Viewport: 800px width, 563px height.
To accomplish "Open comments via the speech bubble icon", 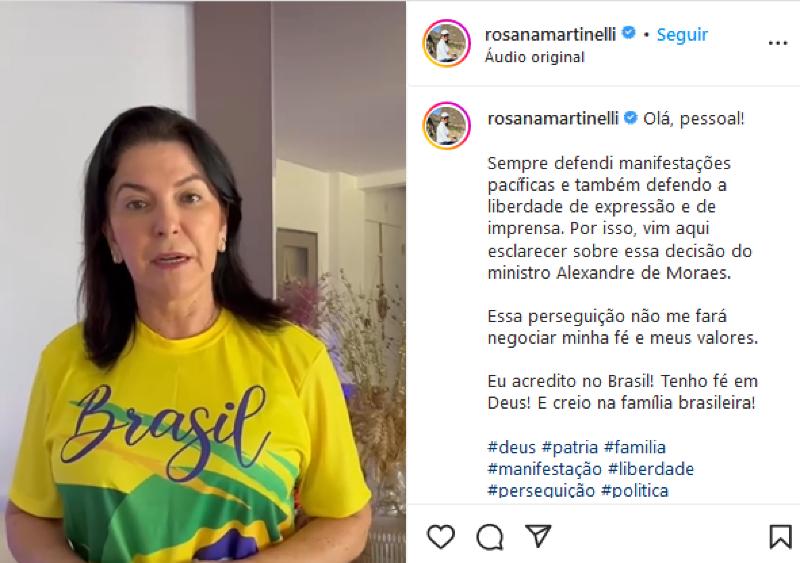I will coord(490,537).
